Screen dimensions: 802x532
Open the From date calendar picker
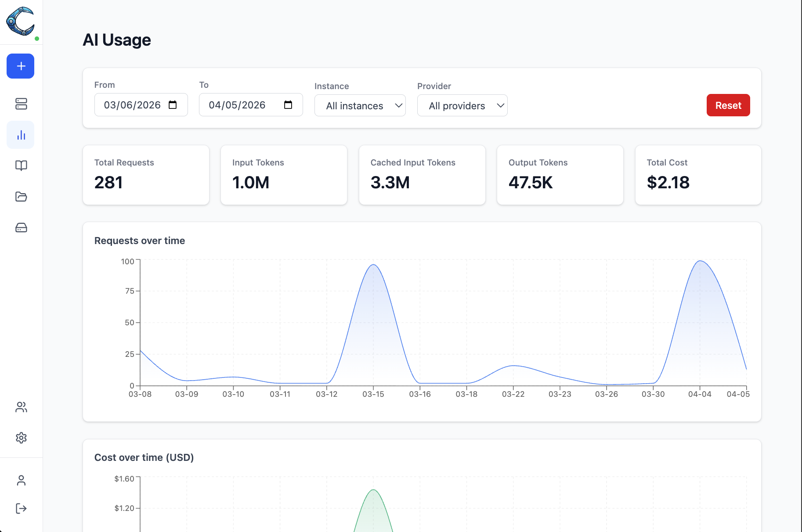173,104
